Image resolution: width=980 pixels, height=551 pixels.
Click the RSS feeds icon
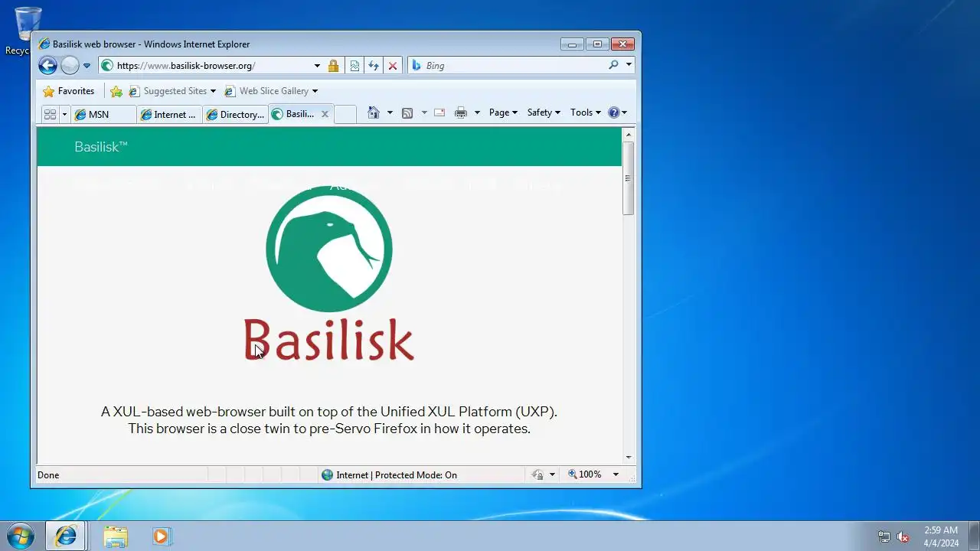pos(407,112)
